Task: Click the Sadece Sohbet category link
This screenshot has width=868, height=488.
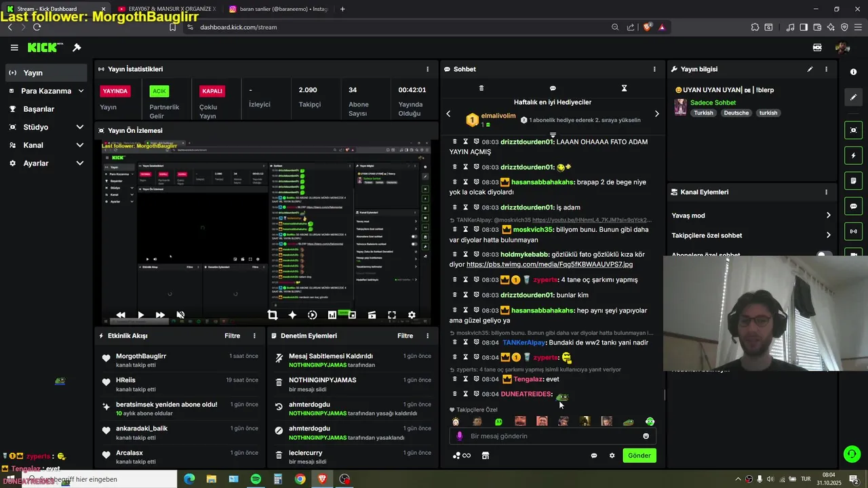Action: click(x=713, y=103)
